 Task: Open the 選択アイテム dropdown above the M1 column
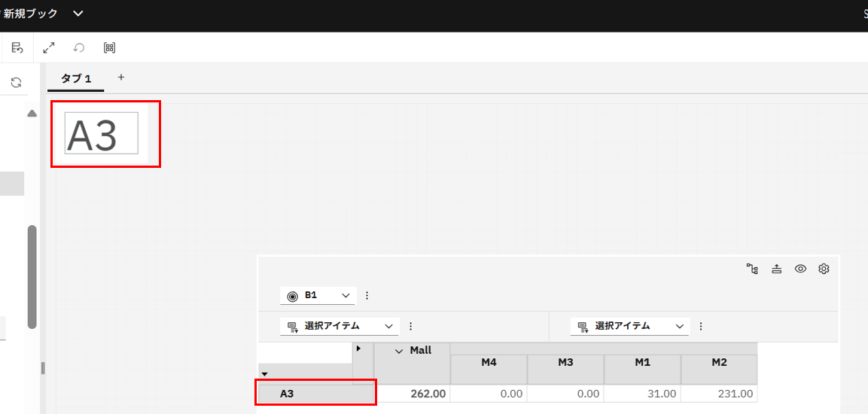630,326
